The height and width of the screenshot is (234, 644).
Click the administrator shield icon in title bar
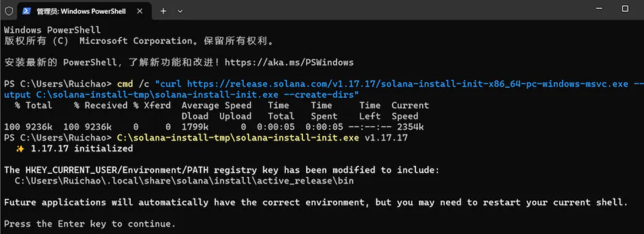tap(9, 10)
